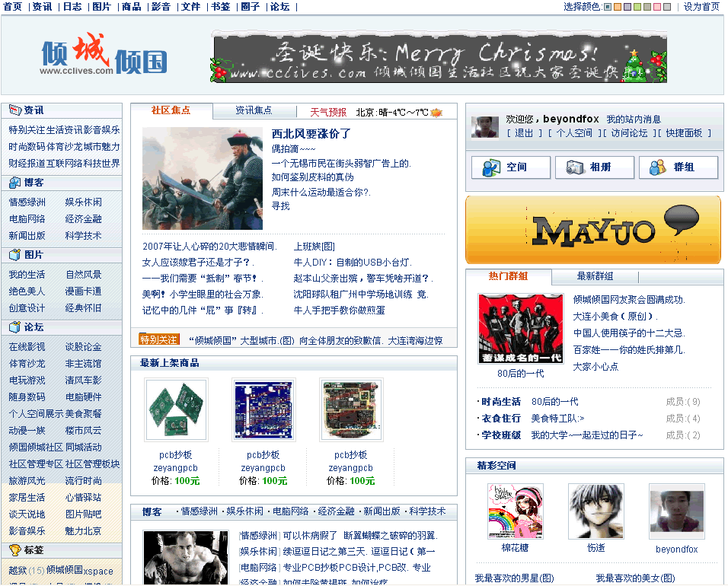Viewport: 728px width, 586px height.
Task: Open the 西北风要涨价了 headline
Action: click(x=311, y=134)
